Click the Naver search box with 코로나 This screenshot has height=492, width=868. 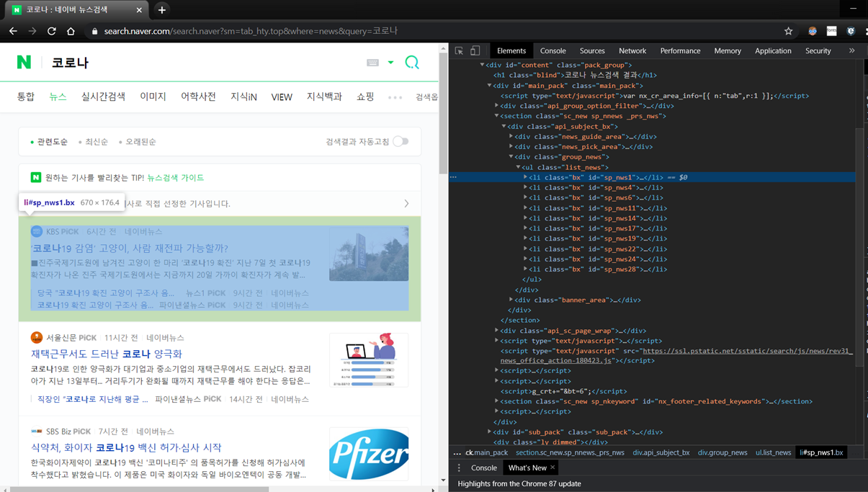205,63
